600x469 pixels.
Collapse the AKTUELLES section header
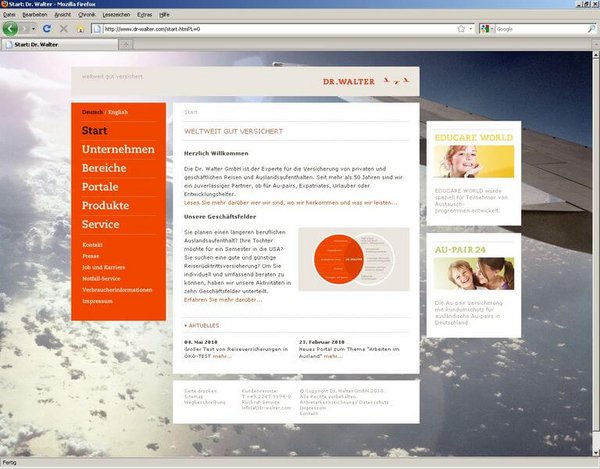[202, 326]
